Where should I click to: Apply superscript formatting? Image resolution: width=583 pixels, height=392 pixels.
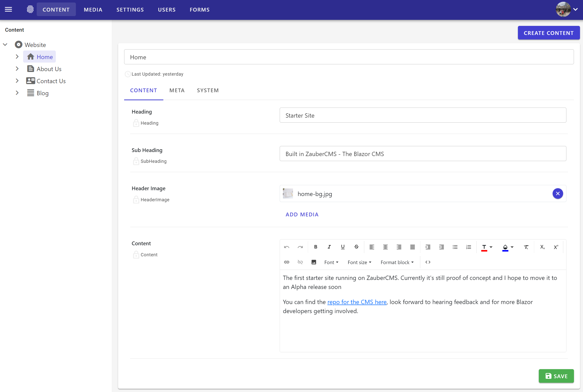(x=556, y=247)
